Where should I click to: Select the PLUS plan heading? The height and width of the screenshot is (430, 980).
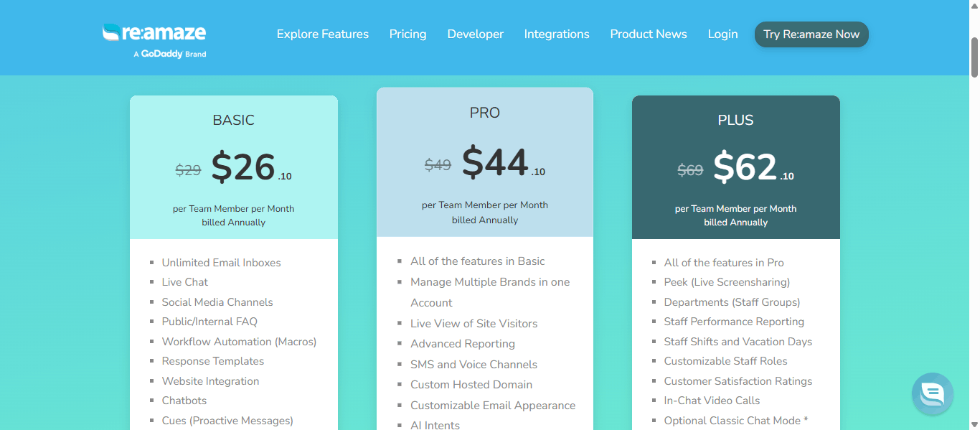click(736, 120)
